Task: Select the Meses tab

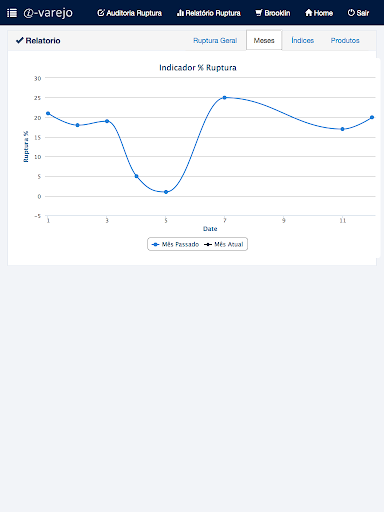Action: point(264,40)
